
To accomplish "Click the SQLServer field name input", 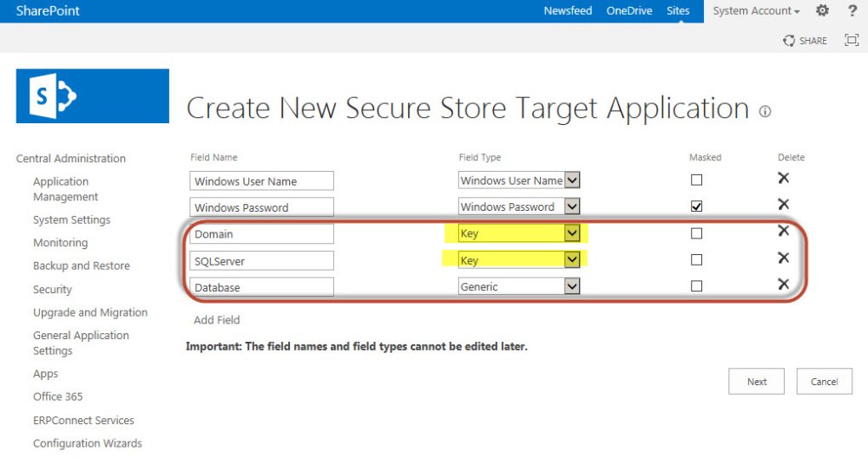I will click(261, 261).
